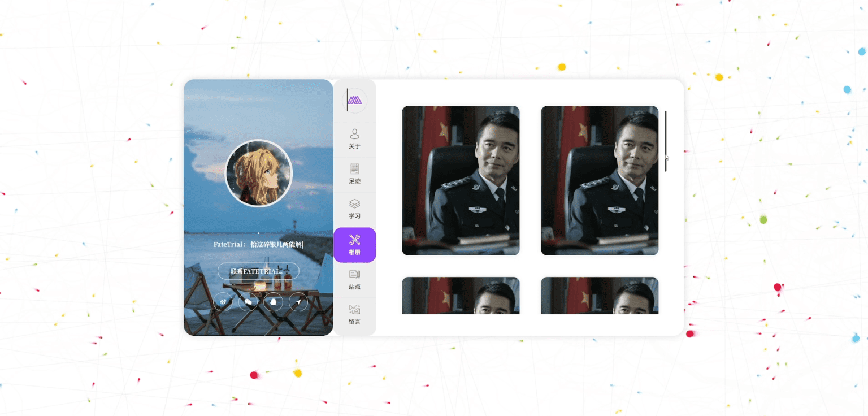
Task: Click the FateTrial typing motto text
Action: point(258,245)
